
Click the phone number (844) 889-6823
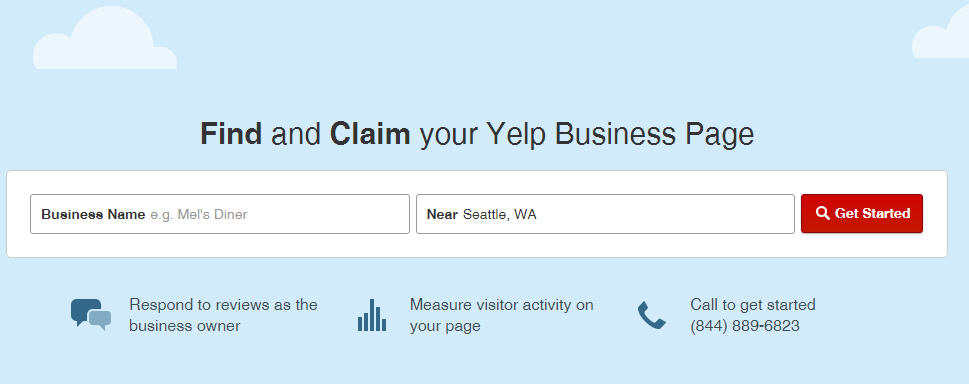pos(745,326)
